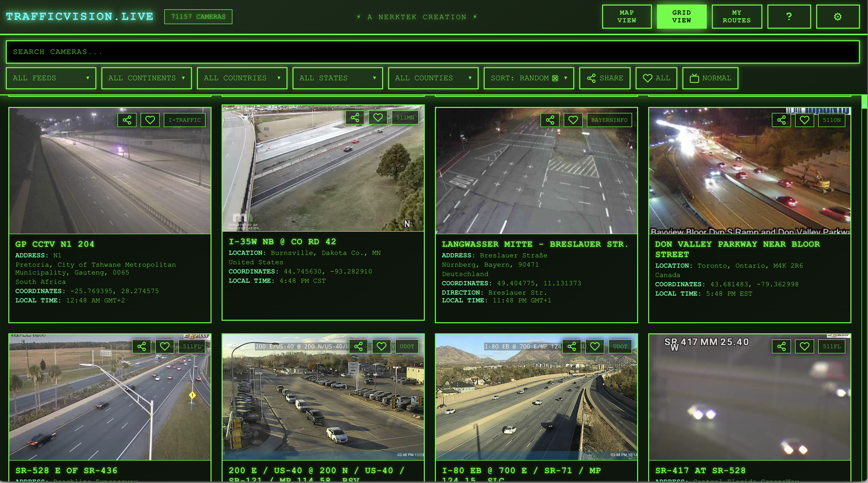The image size is (868, 483).
Task: Click the 511ON source badge on Don Valley camera
Action: (832, 120)
